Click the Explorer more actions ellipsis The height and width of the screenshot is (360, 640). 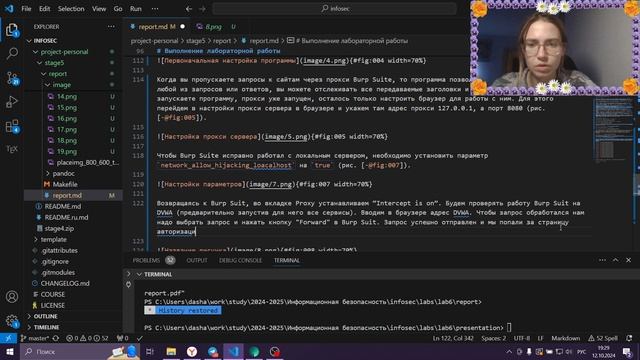[111, 27]
